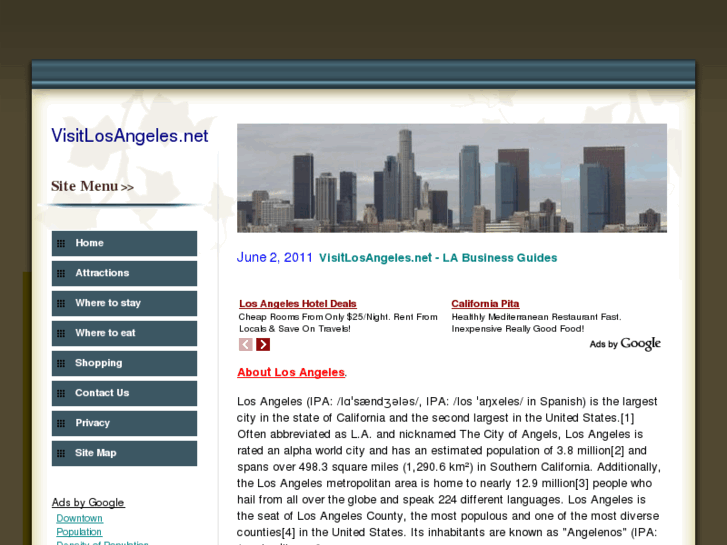Viewport: 727px width, 545px height.
Task: Click the grid icon beside Privacy
Action: 61,423
